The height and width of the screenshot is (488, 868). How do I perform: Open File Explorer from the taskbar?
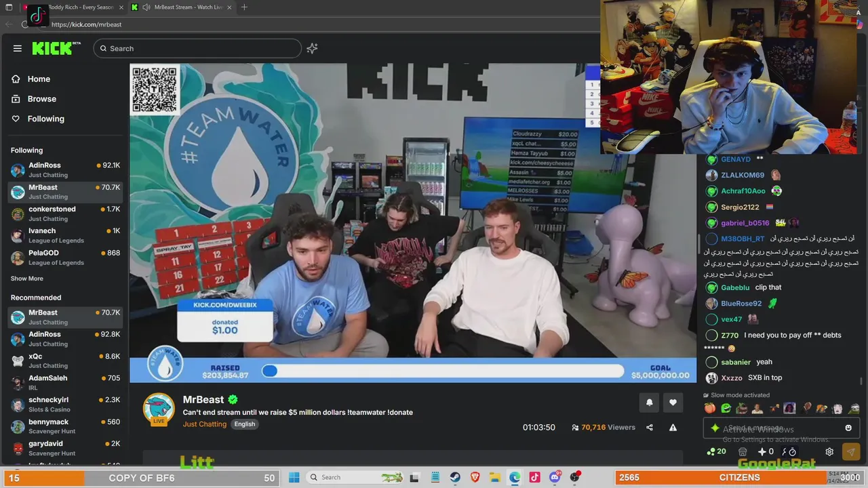[x=495, y=477]
